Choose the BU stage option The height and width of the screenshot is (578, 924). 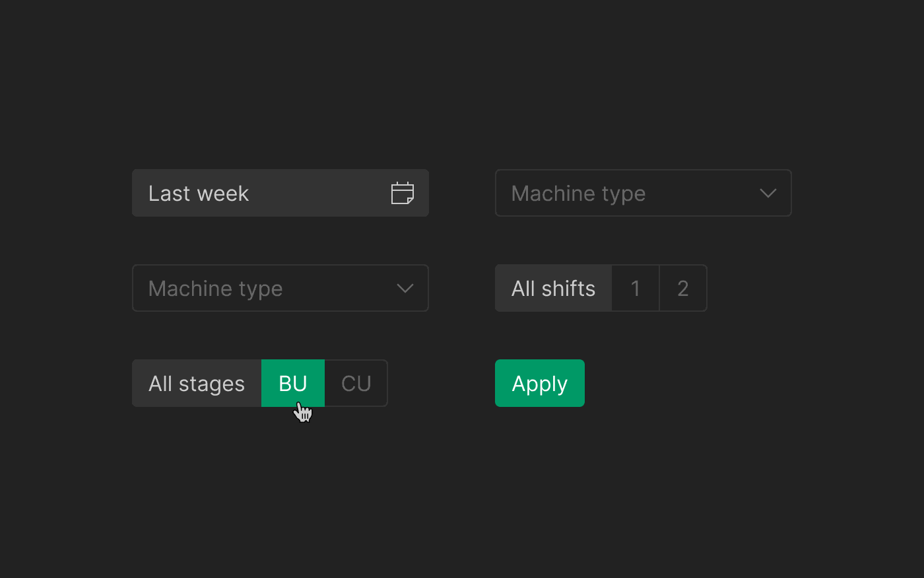[293, 383]
